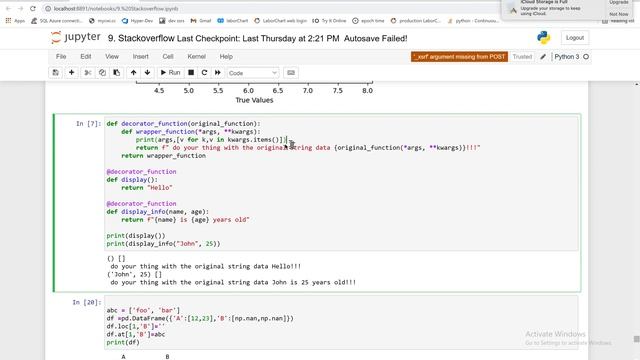Click the abc = ['foo', 'bar'] code line
This screenshot has height=360, width=640.
143,310
